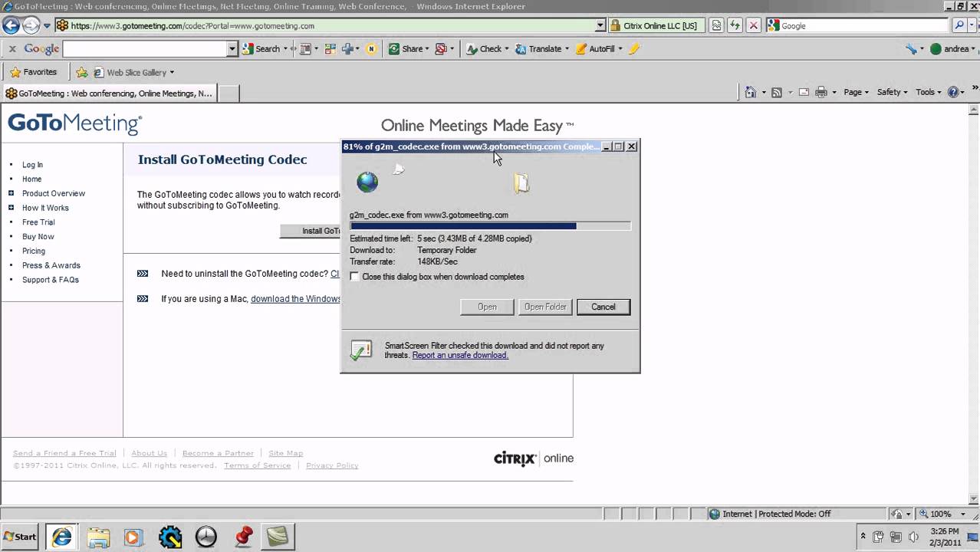Click the Refresh page icon
Image resolution: width=980 pixels, height=552 pixels.
click(735, 25)
